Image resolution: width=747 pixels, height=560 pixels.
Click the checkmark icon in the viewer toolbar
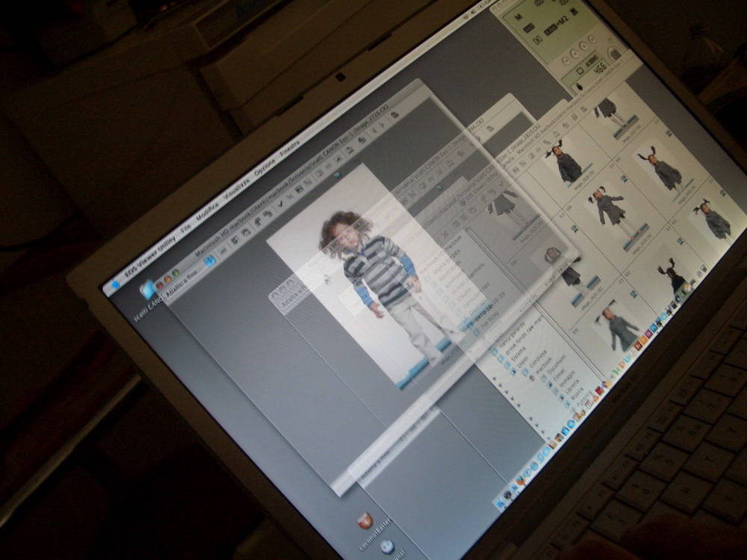pos(281,202)
